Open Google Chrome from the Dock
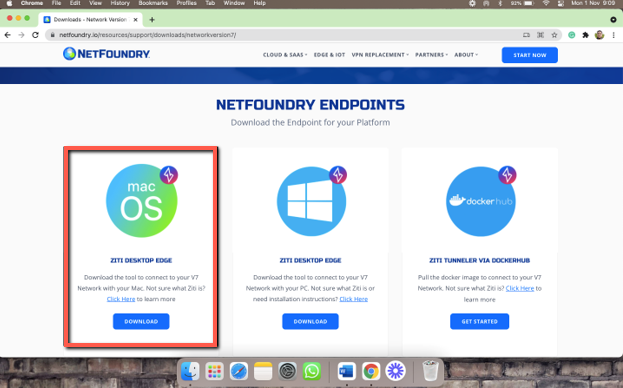The height and width of the screenshot is (388, 623). point(371,372)
